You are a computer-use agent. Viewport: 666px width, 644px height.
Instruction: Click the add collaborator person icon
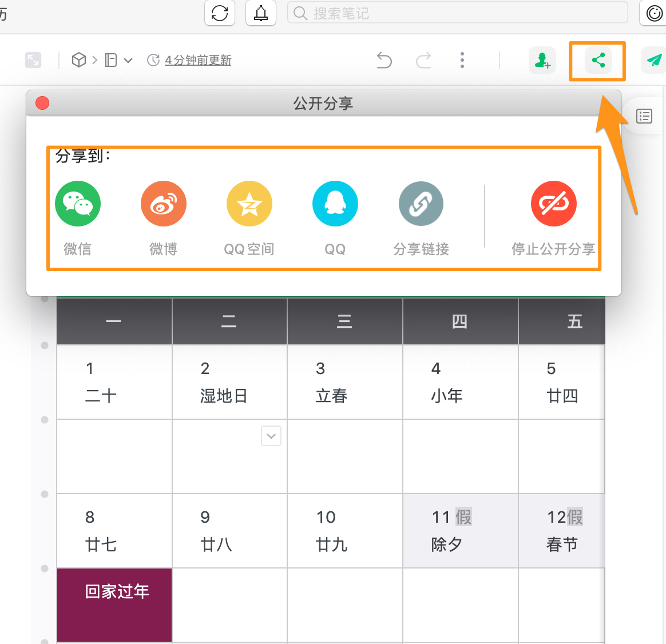tap(542, 60)
